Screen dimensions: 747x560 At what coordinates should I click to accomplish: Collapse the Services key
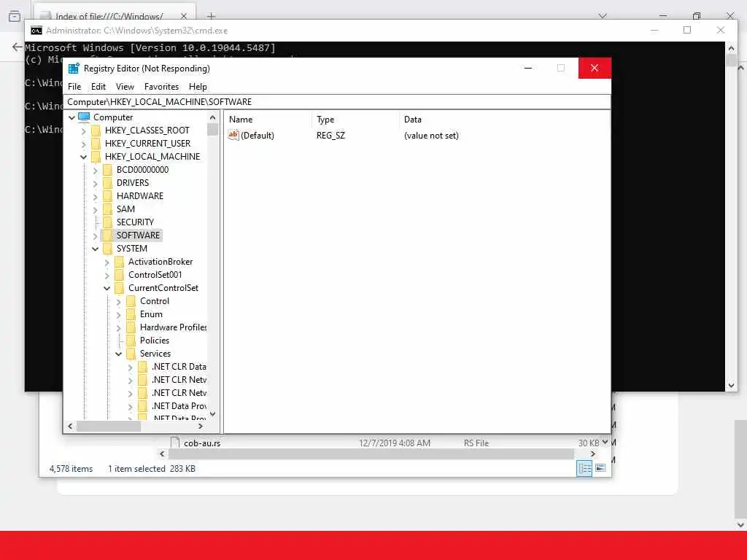coord(119,354)
